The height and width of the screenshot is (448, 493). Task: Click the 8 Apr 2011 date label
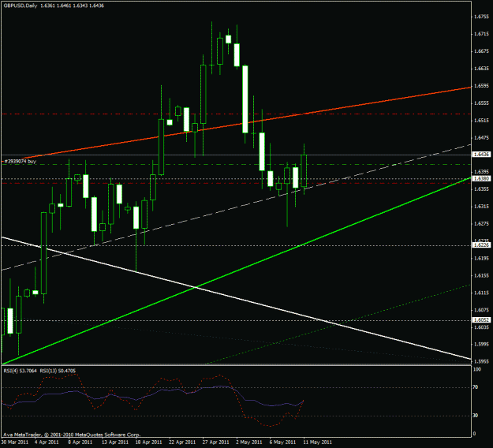80,442
